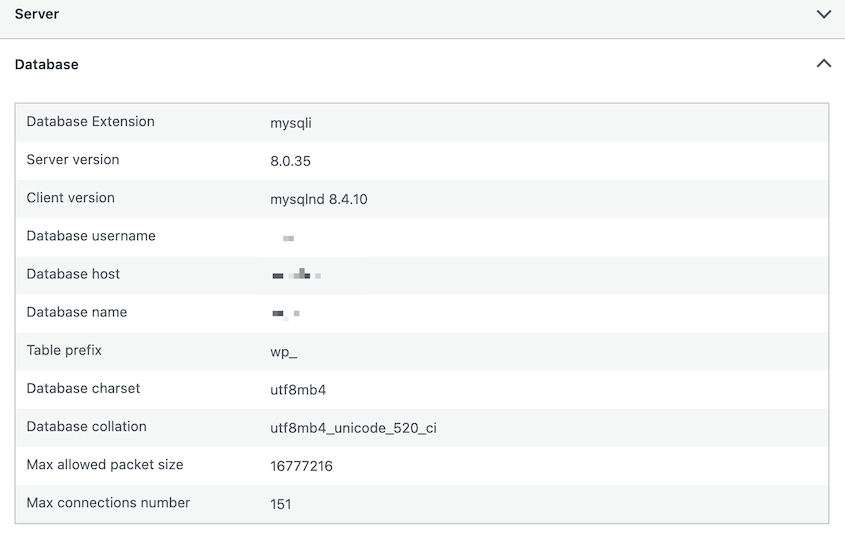The width and height of the screenshot is (845, 537).
Task: Click the blurred Database username value
Action: 288,238
